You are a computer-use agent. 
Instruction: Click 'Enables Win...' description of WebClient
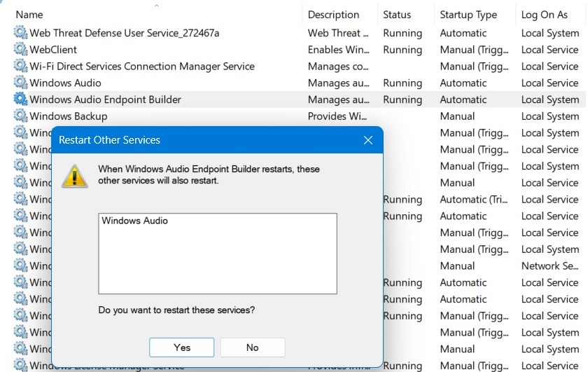pyautogui.click(x=338, y=50)
